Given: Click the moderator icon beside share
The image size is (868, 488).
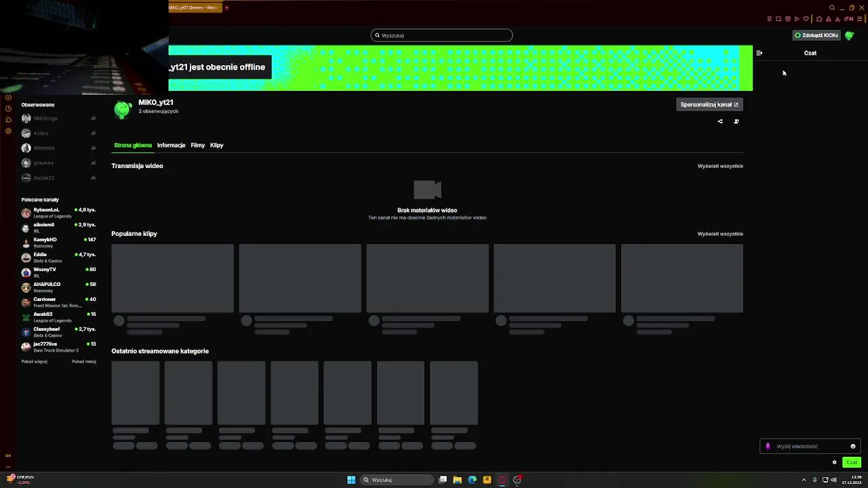Looking at the screenshot, I should (x=736, y=121).
